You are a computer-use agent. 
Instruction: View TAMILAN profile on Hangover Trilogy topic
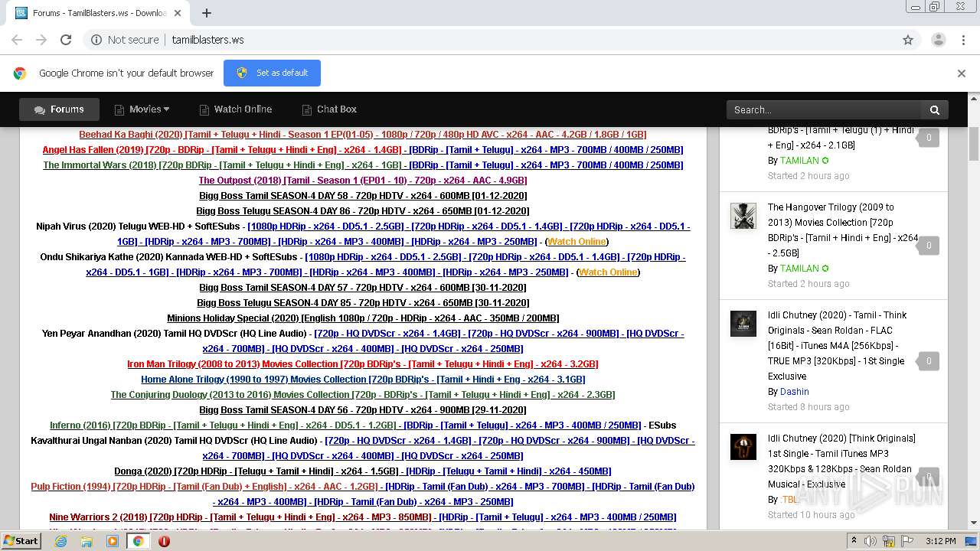(799, 268)
